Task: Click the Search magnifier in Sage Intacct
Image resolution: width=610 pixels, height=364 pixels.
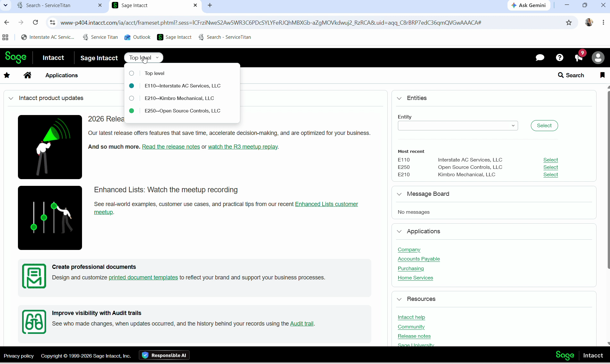Action: coord(571,75)
